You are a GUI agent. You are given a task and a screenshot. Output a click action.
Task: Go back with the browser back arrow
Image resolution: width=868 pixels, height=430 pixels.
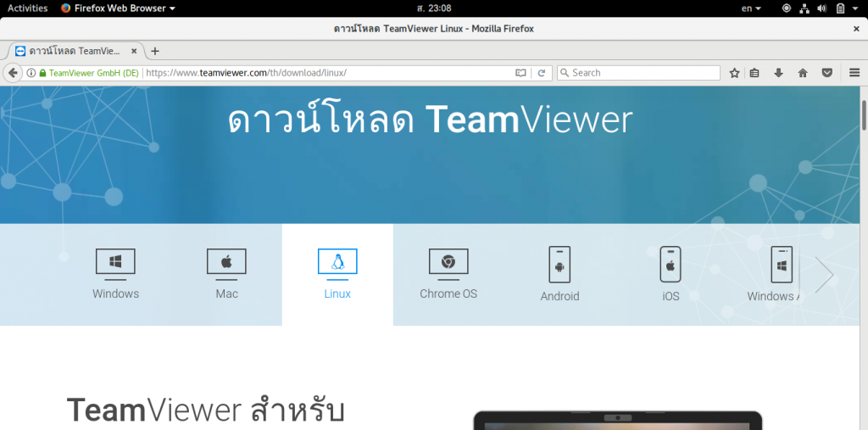click(13, 73)
